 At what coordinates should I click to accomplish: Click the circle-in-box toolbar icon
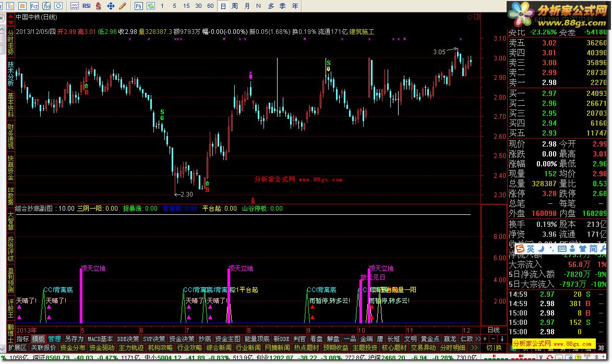tap(58, 6)
